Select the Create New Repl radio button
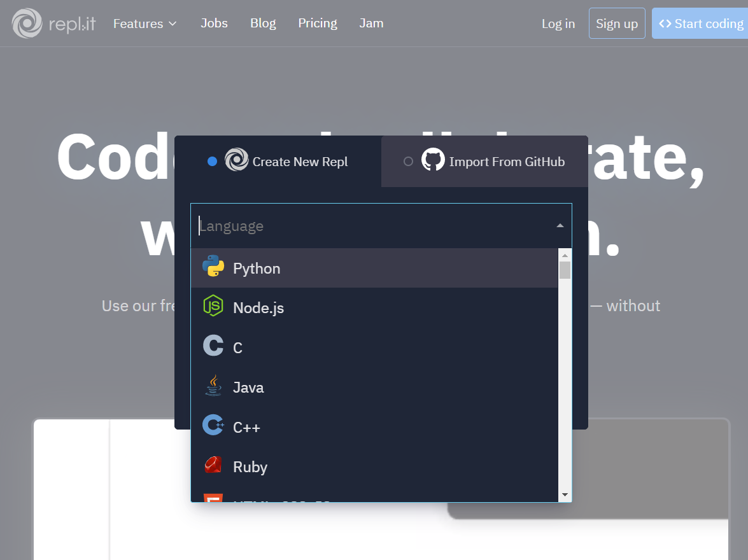This screenshot has width=748, height=560. tap(212, 162)
